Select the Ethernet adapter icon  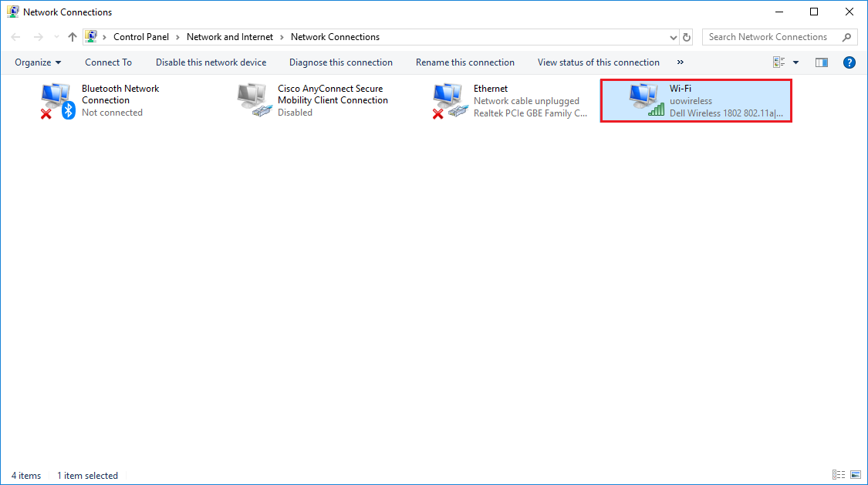pos(450,101)
